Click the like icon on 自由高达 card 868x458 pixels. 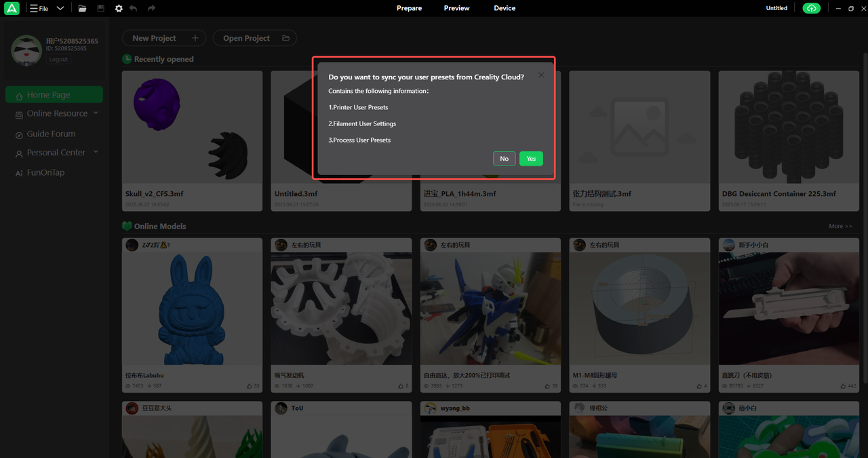548,386
